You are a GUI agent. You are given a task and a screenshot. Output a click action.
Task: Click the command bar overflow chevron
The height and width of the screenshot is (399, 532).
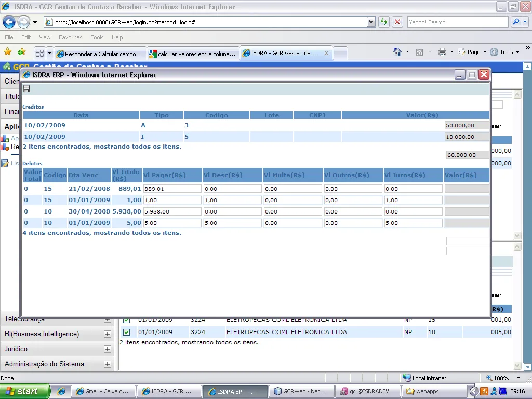coord(528,48)
